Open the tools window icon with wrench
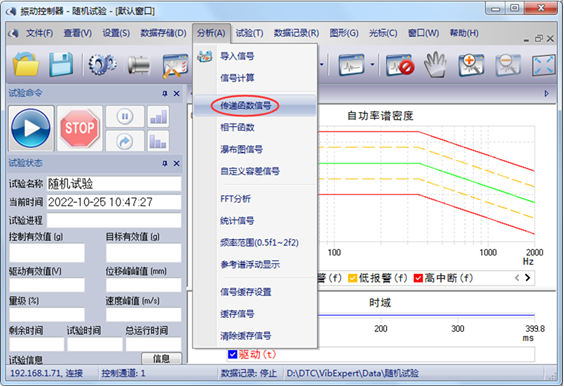 pyautogui.click(x=175, y=66)
